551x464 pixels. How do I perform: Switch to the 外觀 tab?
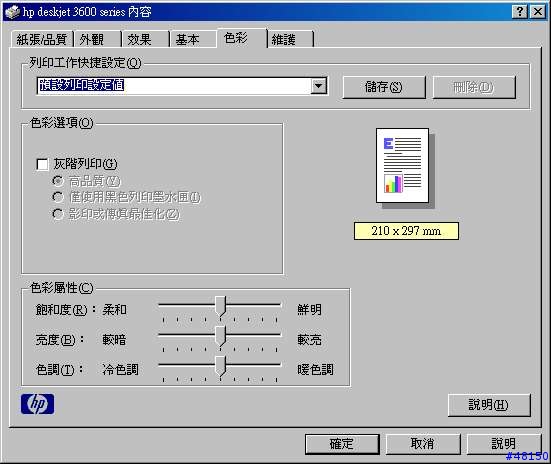pos(97,39)
